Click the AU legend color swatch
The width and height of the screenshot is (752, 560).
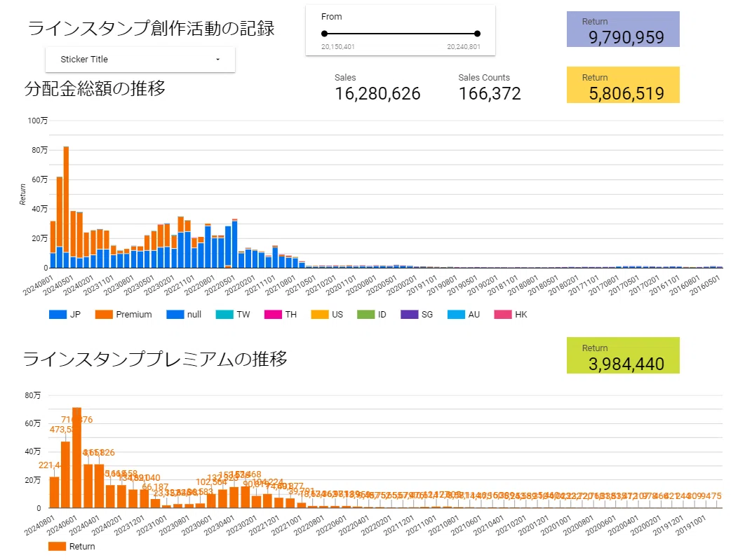tap(456, 314)
